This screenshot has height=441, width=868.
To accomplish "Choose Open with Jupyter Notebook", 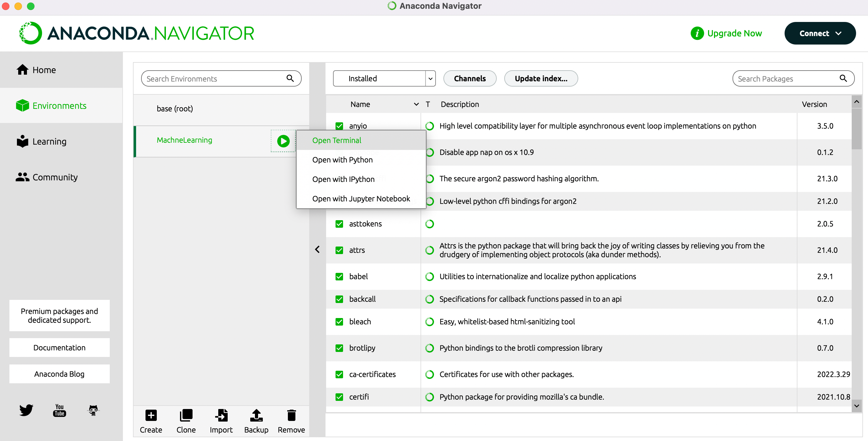I will tap(361, 199).
